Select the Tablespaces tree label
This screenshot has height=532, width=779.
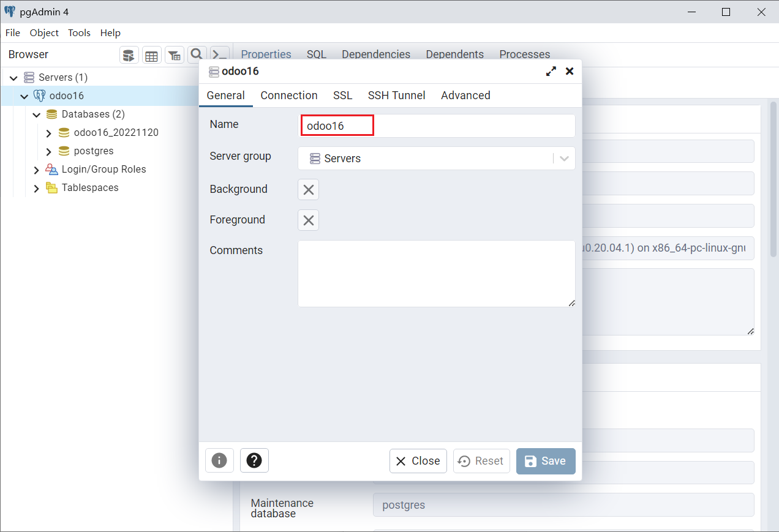[90, 188]
